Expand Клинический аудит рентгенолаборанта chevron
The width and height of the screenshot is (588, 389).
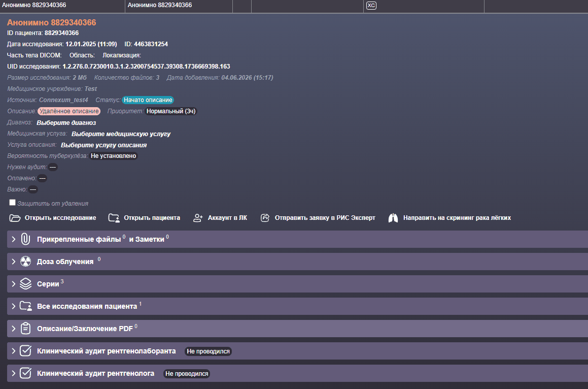pyautogui.click(x=14, y=351)
